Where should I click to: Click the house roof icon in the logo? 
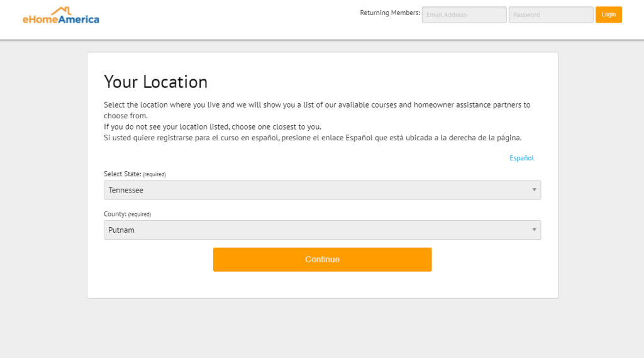pyautogui.click(x=61, y=11)
